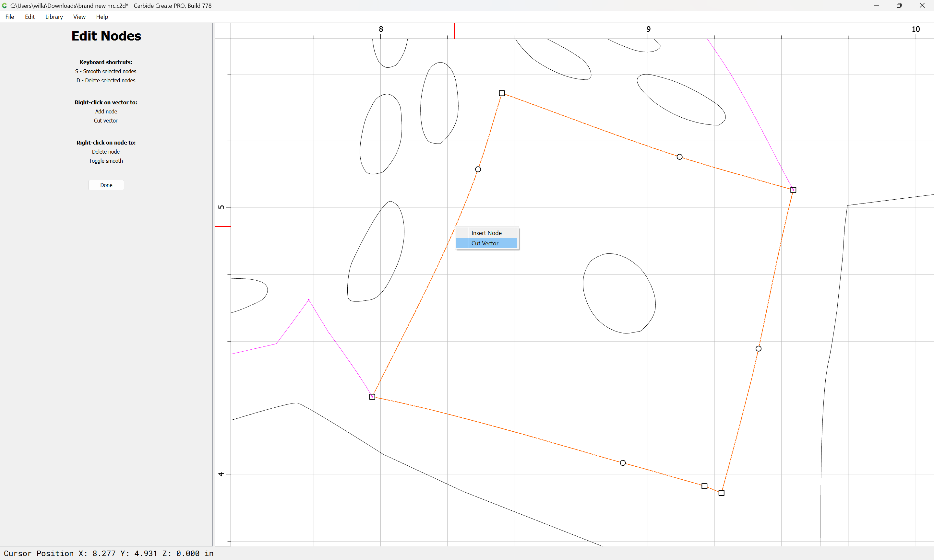Select the round control node on the bottom edge
The image size is (934, 560).
(623, 463)
